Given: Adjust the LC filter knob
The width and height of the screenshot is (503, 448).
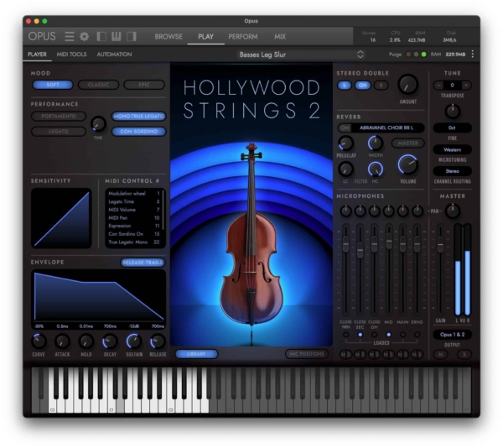Looking at the screenshot, I should 345,169.
